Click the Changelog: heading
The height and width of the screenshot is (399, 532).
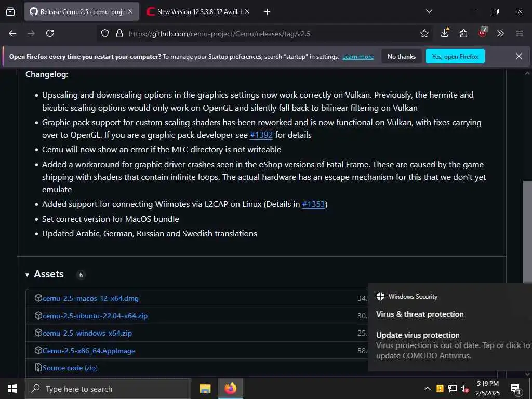47,74
